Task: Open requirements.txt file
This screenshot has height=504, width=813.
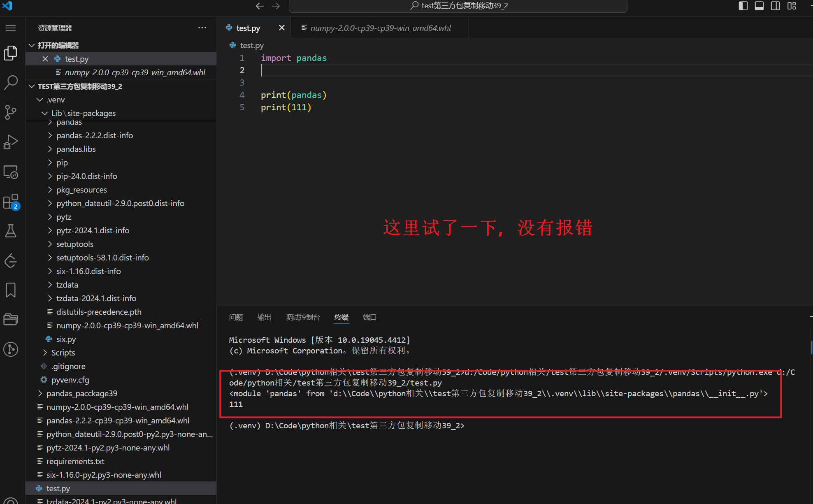Action: (121, 461)
